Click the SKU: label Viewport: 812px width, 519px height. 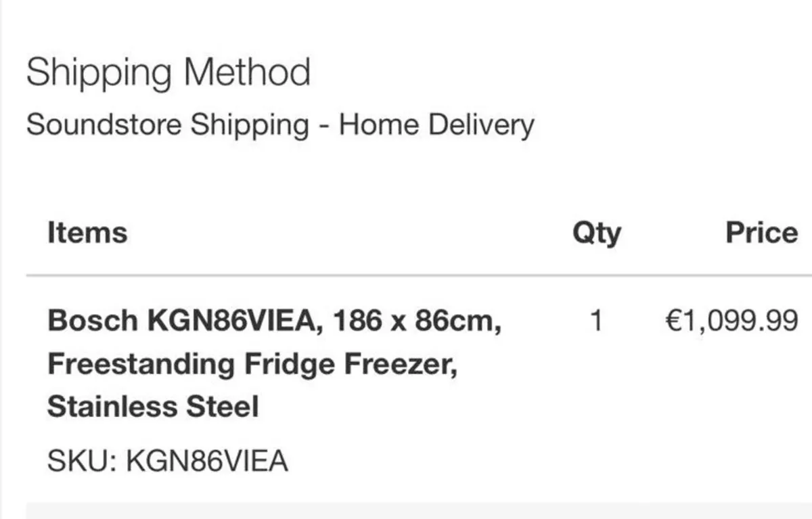tap(83, 461)
